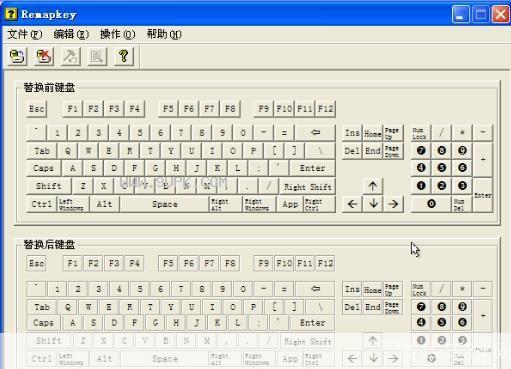The height and width of the screenshot is (369, 511).
Task: Click the right arrow key in top keyboard
Action: click(393, 204)
